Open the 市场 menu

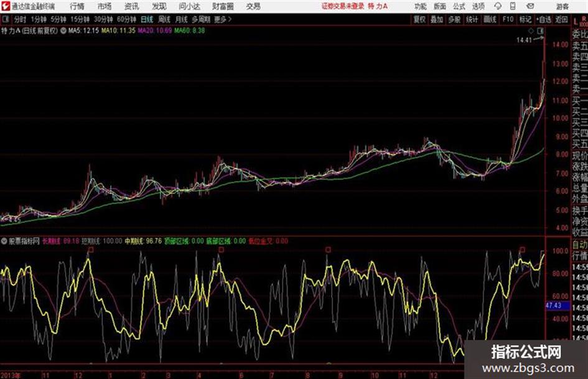pyautogui.click(x=105, y=6)
